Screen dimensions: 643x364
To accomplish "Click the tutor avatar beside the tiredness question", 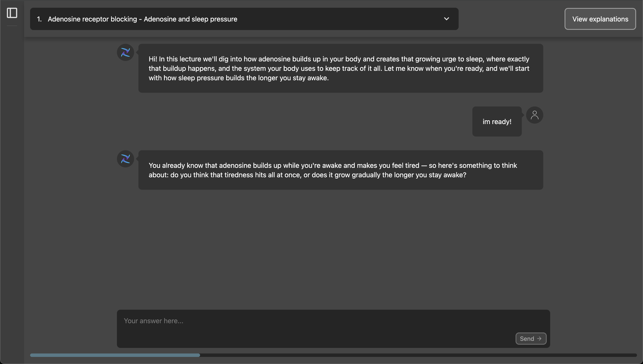I will coord(125,159).
